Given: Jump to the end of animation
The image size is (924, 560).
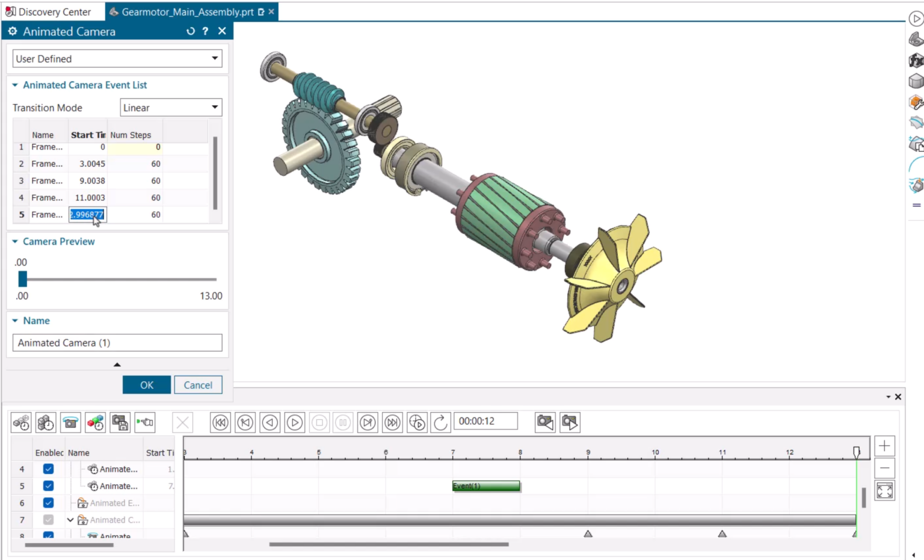Looking at the screenshot, I should coord(392,423).
